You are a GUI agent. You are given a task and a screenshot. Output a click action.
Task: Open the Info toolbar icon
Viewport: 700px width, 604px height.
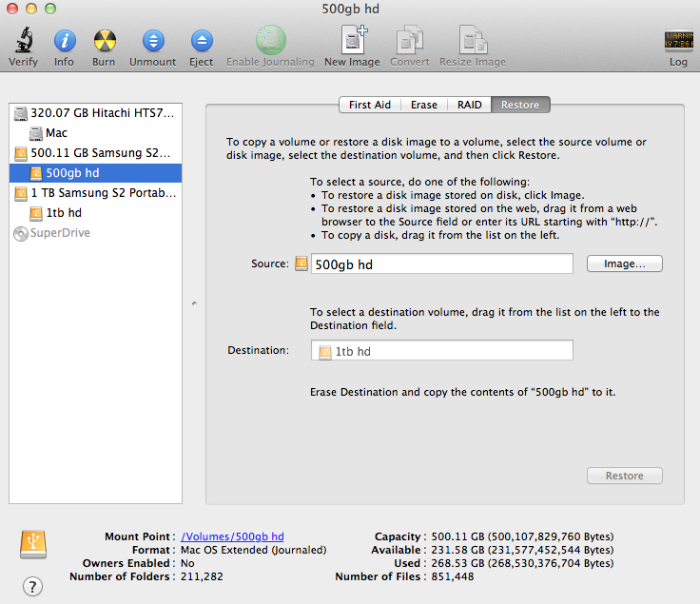tap(65, 41)
